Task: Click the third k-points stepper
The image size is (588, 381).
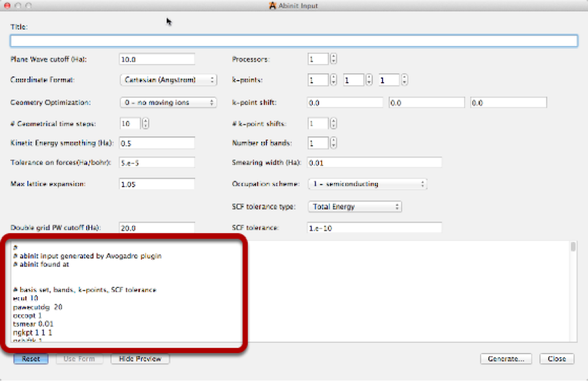Action: click(404, 80)
